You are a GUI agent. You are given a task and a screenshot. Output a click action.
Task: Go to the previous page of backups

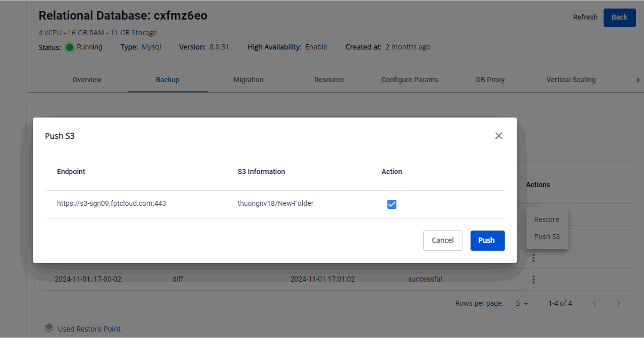[594, 304]
